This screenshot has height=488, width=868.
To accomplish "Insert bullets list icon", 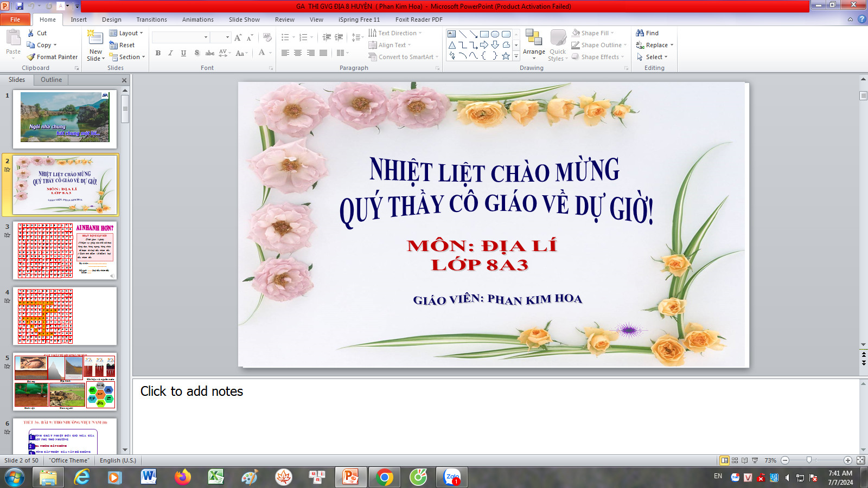I will point(285,37).
